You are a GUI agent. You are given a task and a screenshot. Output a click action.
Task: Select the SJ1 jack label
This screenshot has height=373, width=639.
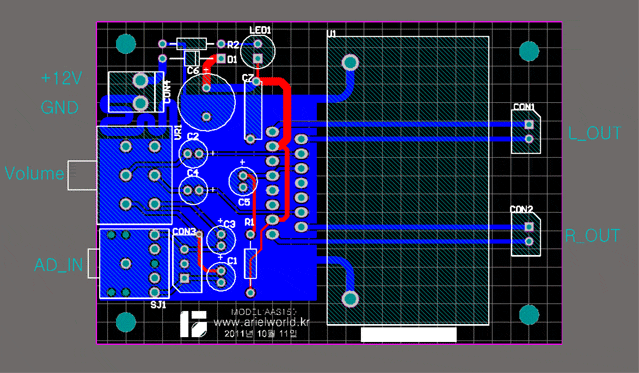tap(158, 305)
